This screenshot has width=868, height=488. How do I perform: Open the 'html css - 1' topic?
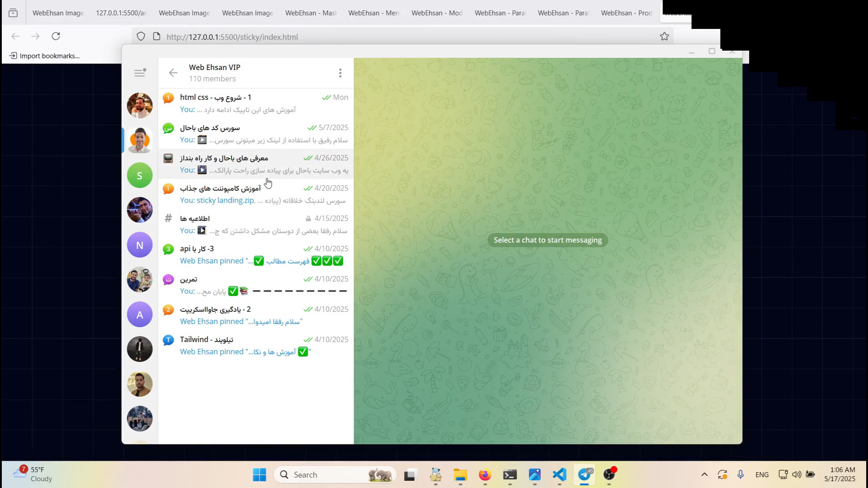(256, 103)
